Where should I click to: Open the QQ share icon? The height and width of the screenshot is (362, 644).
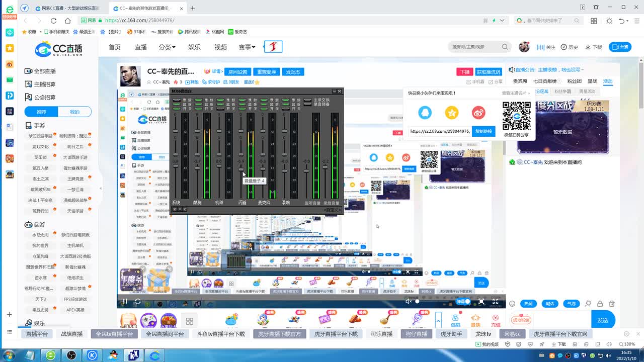pos(425,113)
